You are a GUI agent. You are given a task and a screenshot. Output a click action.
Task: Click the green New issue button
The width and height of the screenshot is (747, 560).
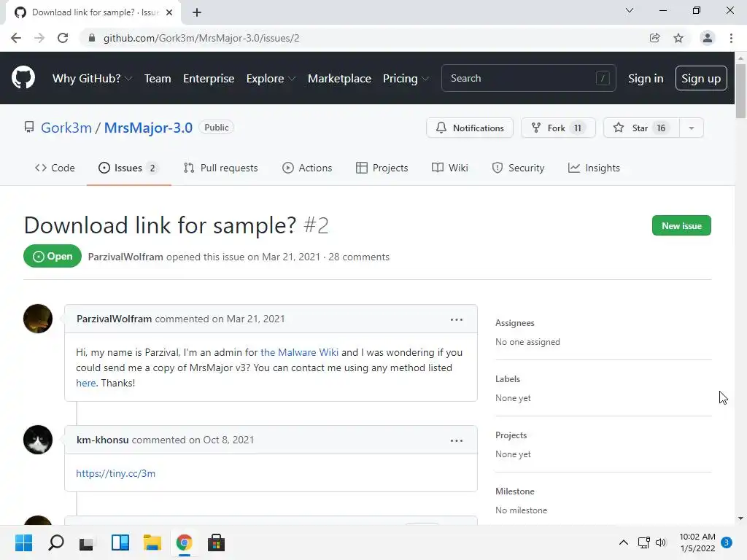tap(681, 226)
